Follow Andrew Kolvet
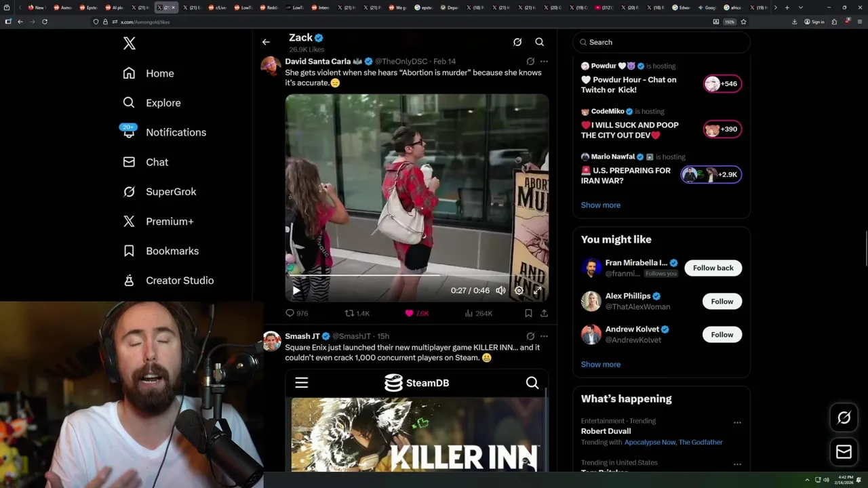This screenshot has width=868, height=488. (722, 334)
